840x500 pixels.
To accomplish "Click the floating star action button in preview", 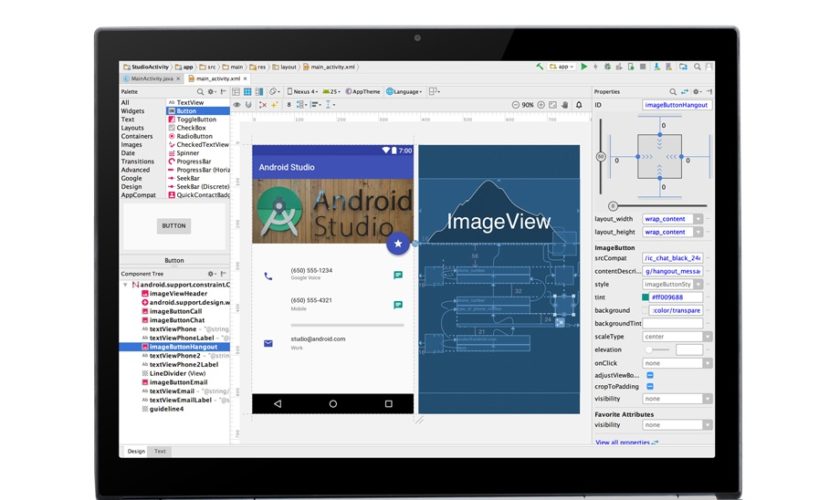I will (x=398, y=243).
